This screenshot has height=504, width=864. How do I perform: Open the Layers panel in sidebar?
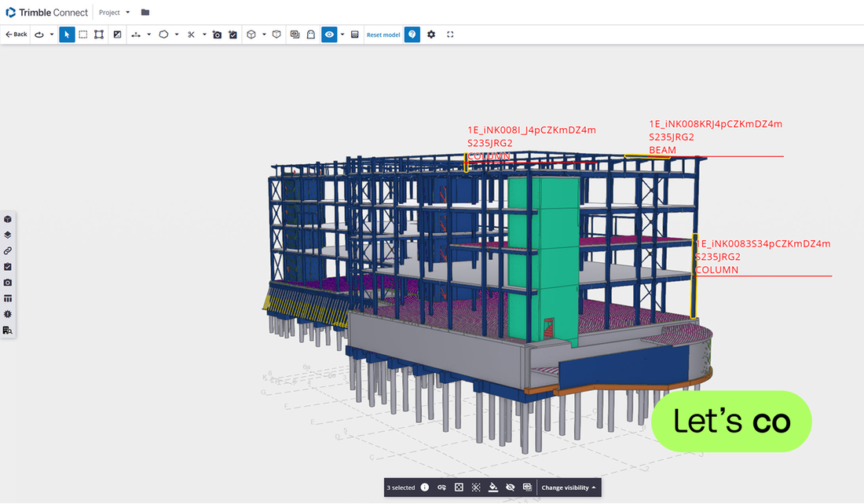click(8, 236)
